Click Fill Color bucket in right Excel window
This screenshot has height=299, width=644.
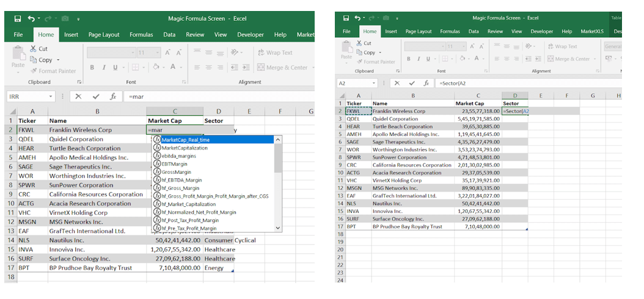click(463, 59)
